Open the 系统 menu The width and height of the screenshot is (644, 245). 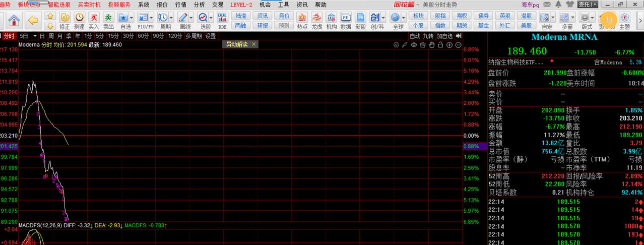144,5
